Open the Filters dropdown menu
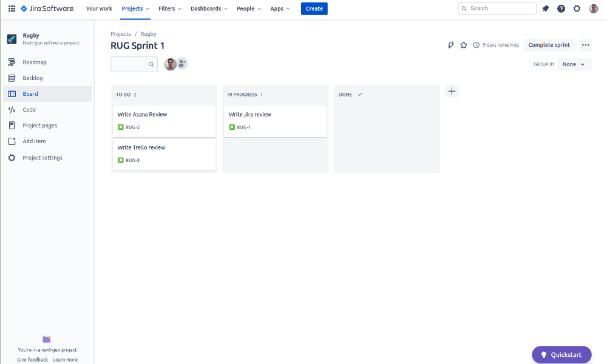 (169, 8)
